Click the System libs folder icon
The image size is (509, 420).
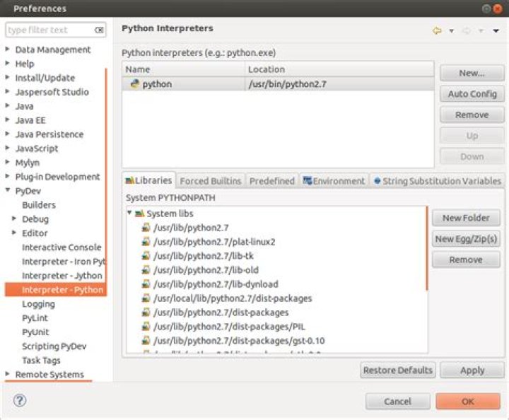(x=139, y=214)
